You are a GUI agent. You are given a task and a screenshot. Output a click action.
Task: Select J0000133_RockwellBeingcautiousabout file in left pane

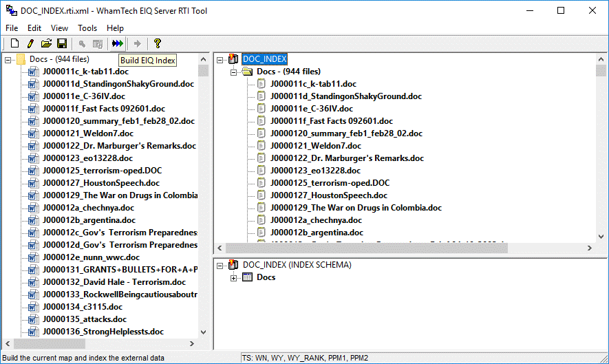click(120, 295)
